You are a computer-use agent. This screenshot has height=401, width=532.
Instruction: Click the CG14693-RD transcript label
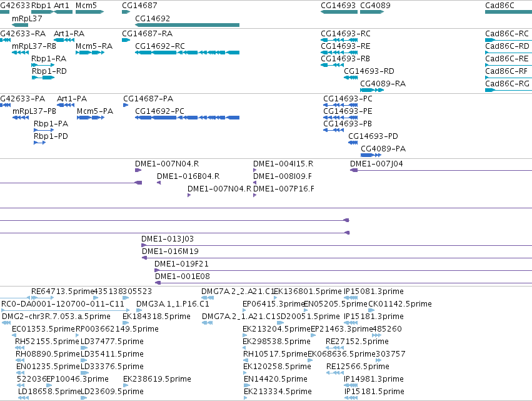coord(369,71)
